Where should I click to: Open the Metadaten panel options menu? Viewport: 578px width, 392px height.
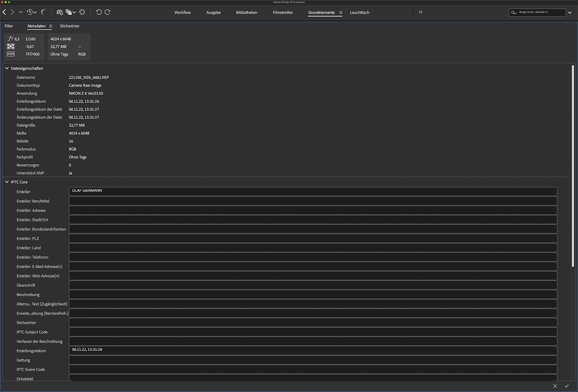point(51,26)
